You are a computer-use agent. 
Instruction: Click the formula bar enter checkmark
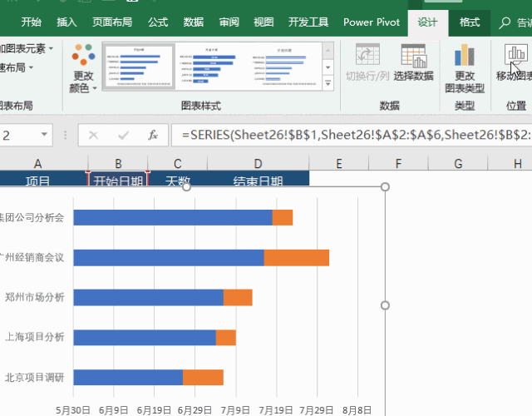(x=123, y=135)
